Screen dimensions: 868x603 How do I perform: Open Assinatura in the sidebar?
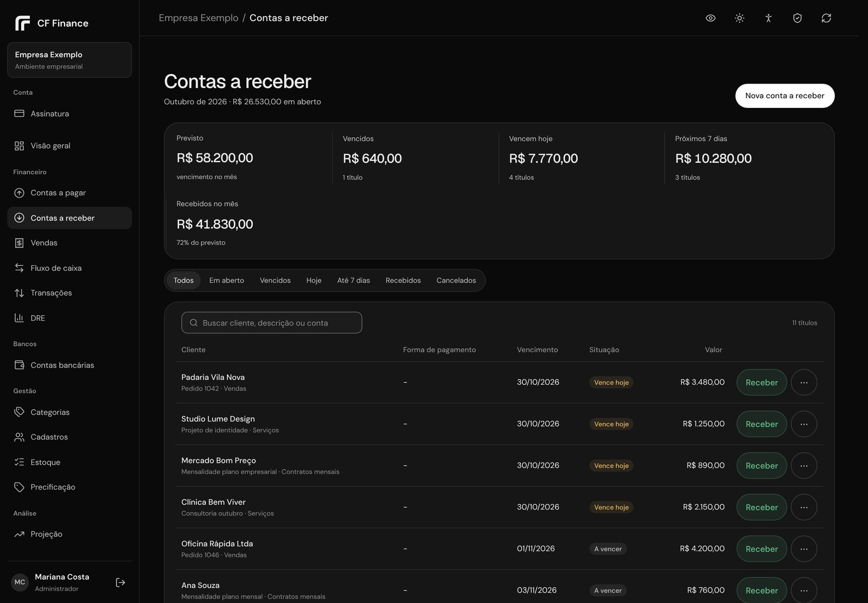[69, 113]
